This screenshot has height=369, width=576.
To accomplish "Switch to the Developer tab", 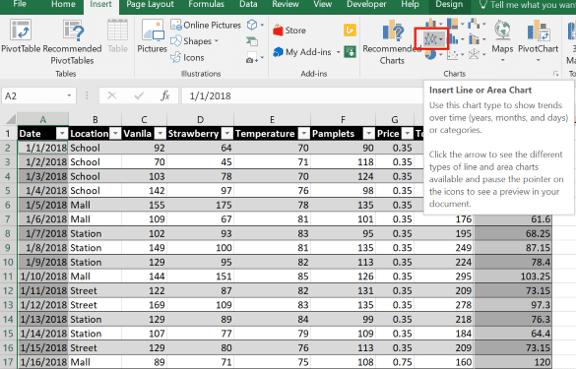I will 367,4.
